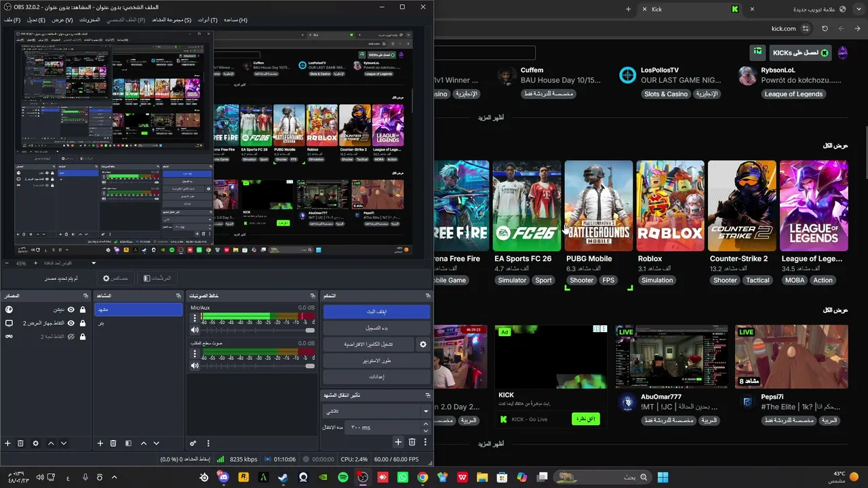Open user avatar on Kick header
This screenshot has height=488, width=868.
pos(843,53)
